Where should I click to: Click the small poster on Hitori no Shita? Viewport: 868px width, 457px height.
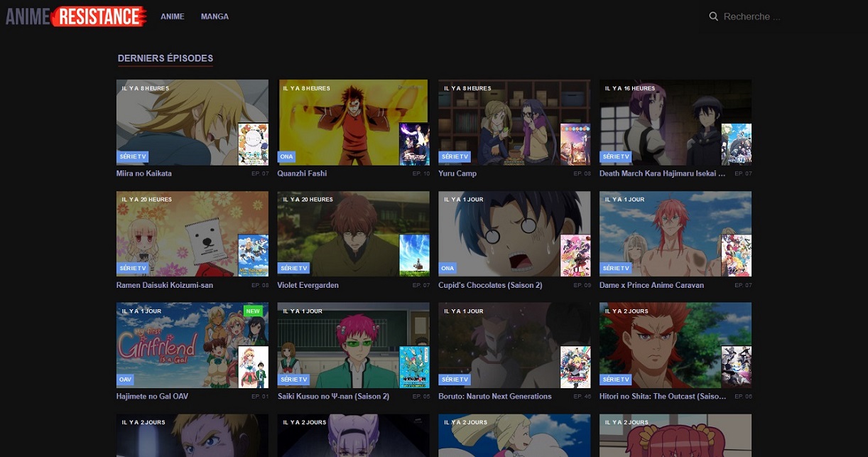click(737, 367)
